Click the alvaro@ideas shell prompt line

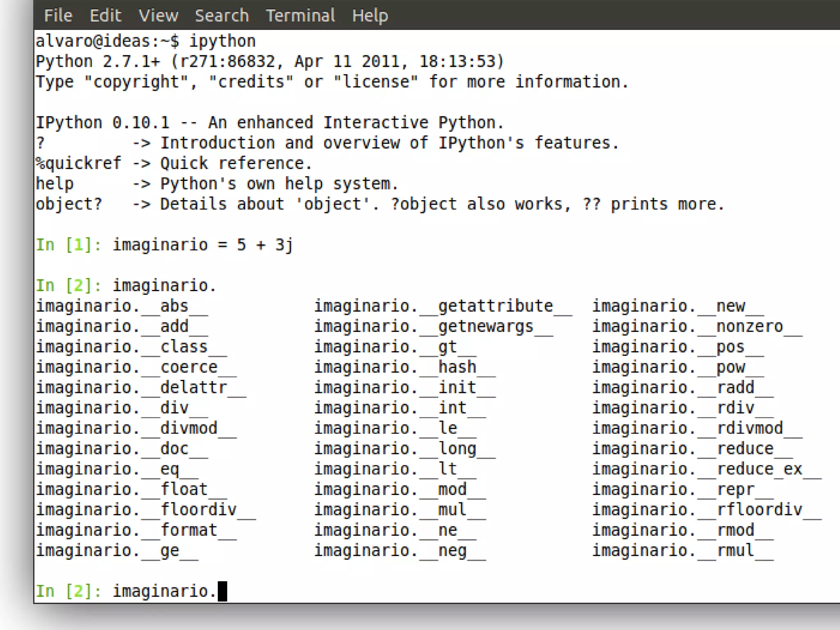[x=145, y=41]
